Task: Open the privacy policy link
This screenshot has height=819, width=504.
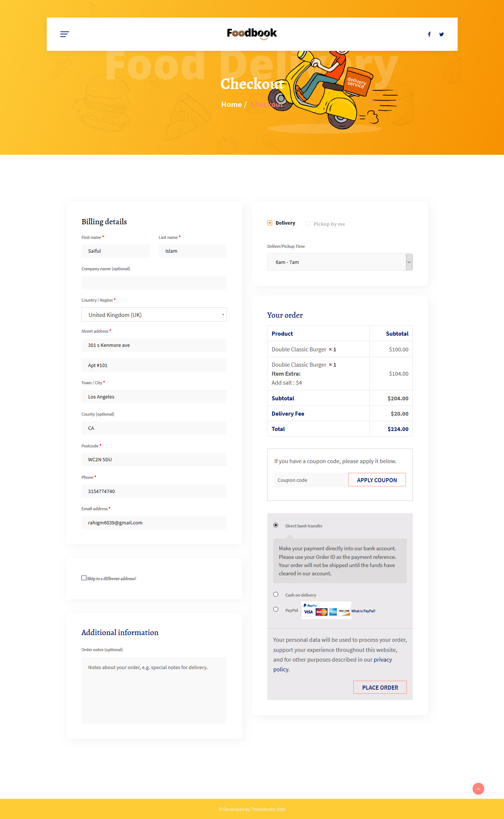Action: click(382, 660)
